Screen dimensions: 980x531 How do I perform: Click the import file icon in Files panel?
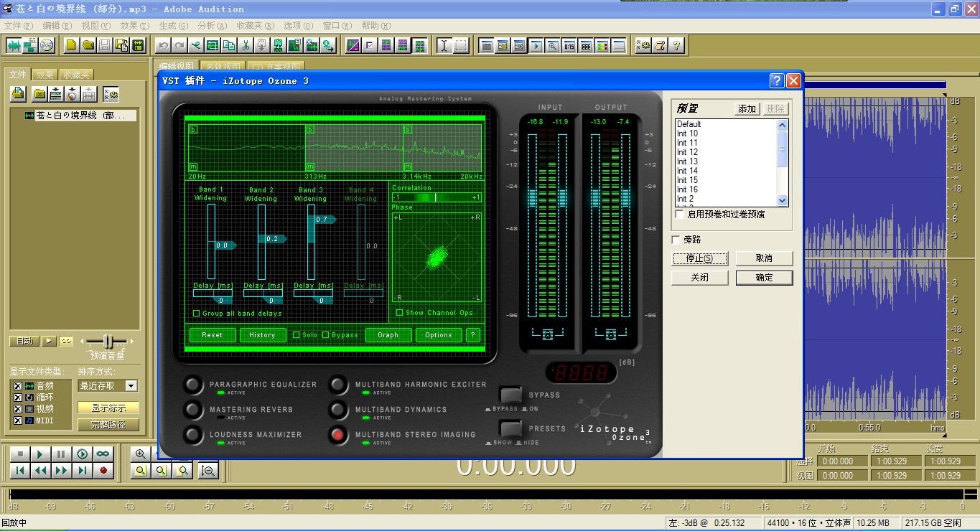19,93
